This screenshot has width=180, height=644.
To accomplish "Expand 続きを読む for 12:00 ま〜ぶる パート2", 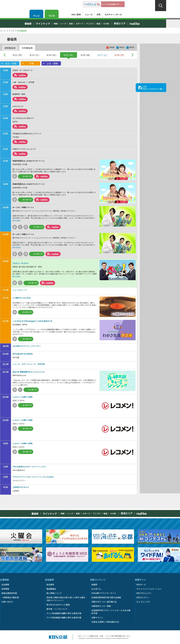I will point(17,247).
